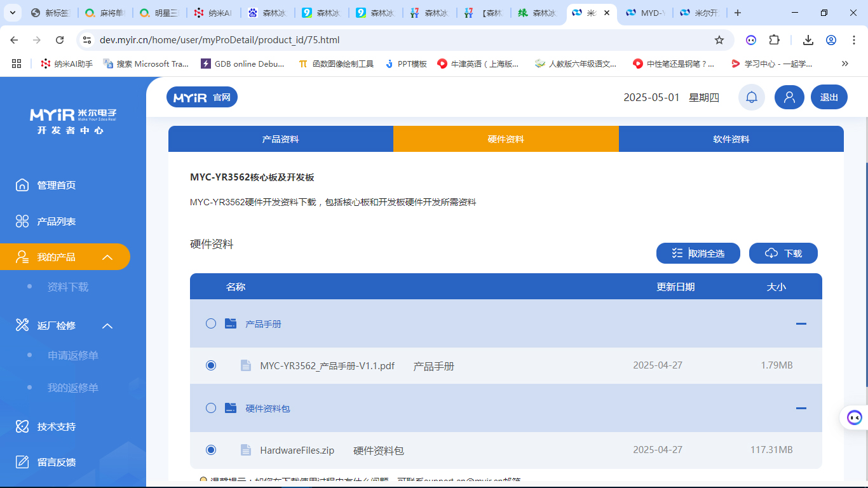Open the MYiR 官网 link
The height and width of the screenshot is (488, 868).
202,97
